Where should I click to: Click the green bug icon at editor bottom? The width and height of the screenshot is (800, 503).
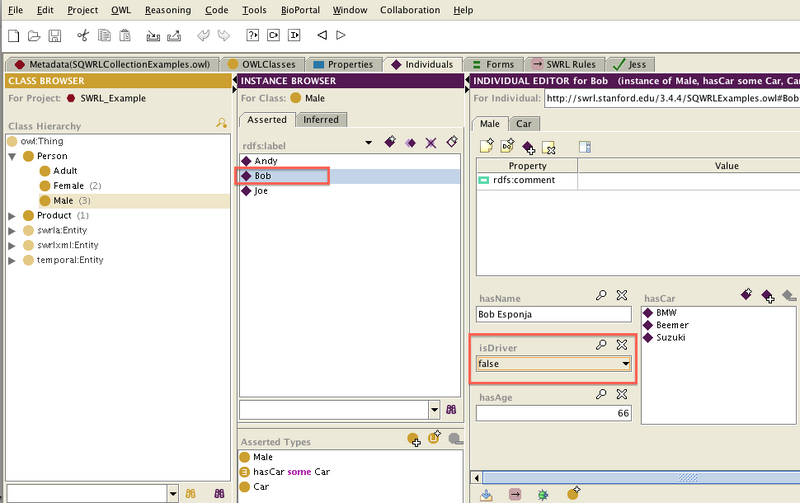[543, 494]
